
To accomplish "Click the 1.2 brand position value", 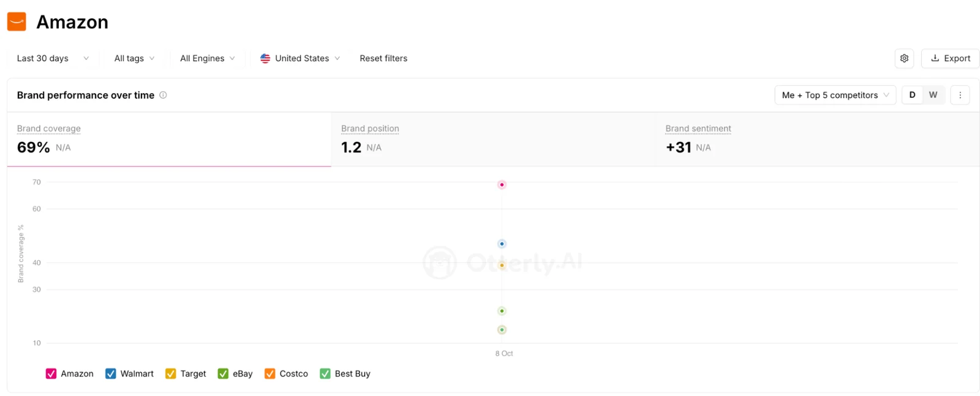I will 351,148.
